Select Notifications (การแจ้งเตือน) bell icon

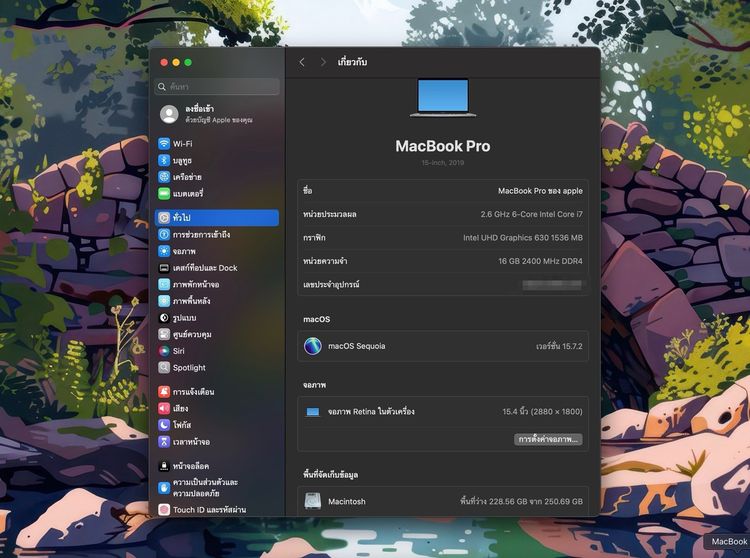tap(164, 392)
